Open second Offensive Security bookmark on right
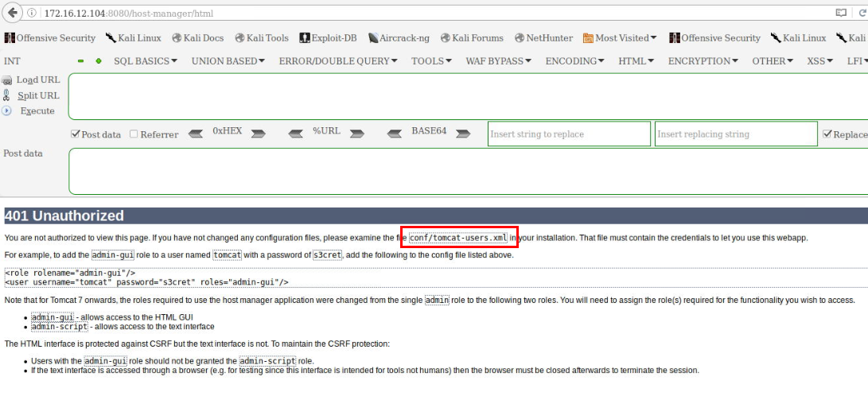 tap(714, 38)
